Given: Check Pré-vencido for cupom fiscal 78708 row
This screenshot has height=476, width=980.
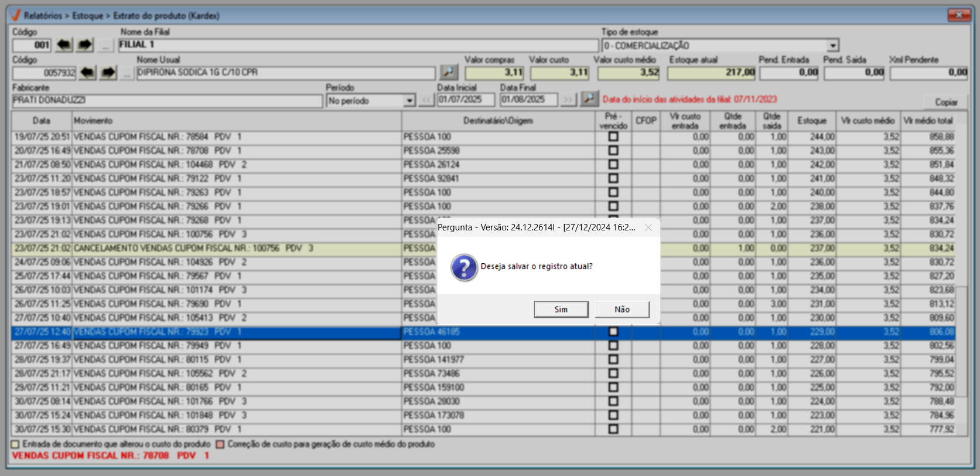Looking at the screenshot, I should [613, 151].
